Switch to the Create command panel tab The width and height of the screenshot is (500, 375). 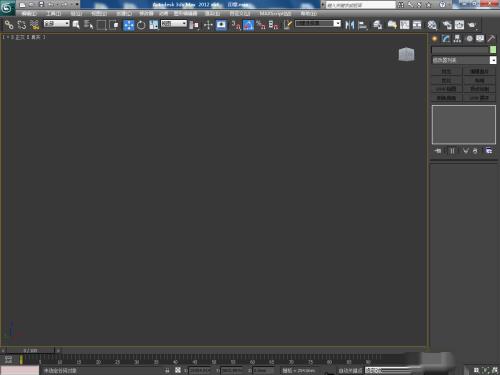click(x=435, y=39)
